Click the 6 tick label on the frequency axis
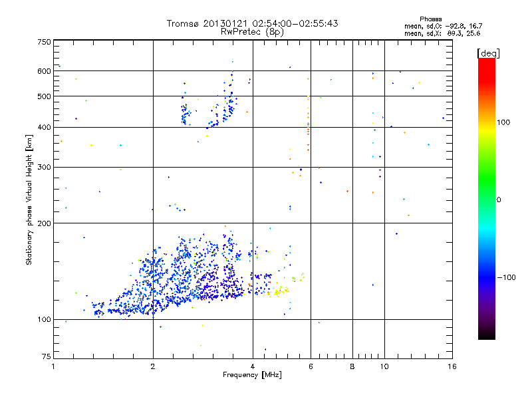Viewport: 532px width, 399px height. (x=311, y=366)
